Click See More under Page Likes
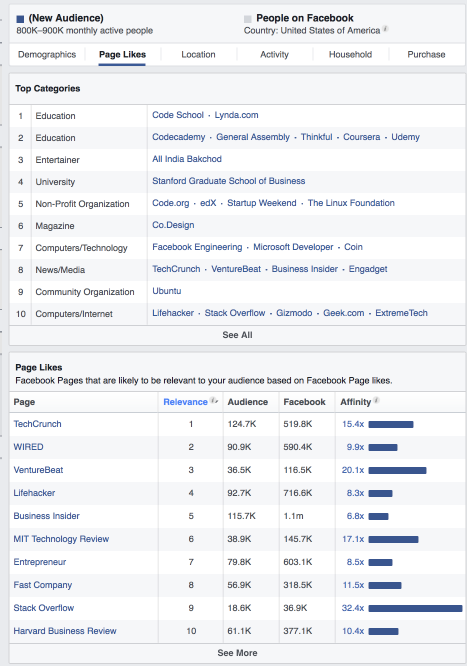Image resolution: width=467 pixels, height=666 pixels. click(237, 653)
